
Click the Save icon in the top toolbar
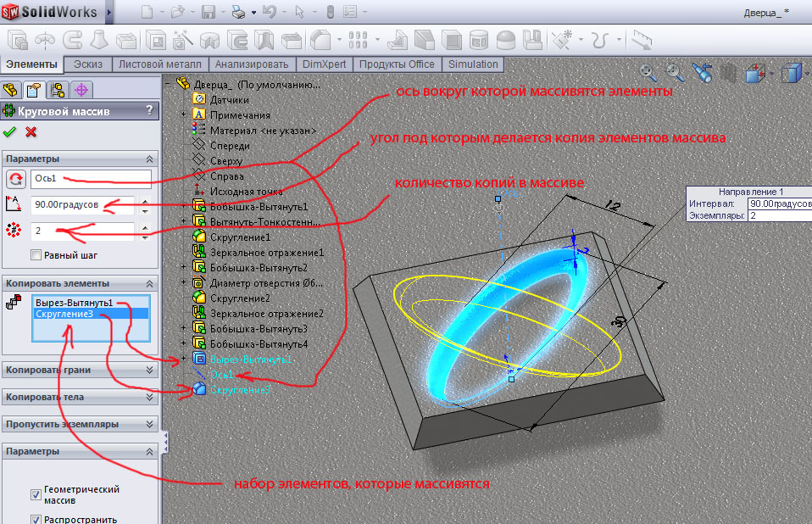pos(207,12)
